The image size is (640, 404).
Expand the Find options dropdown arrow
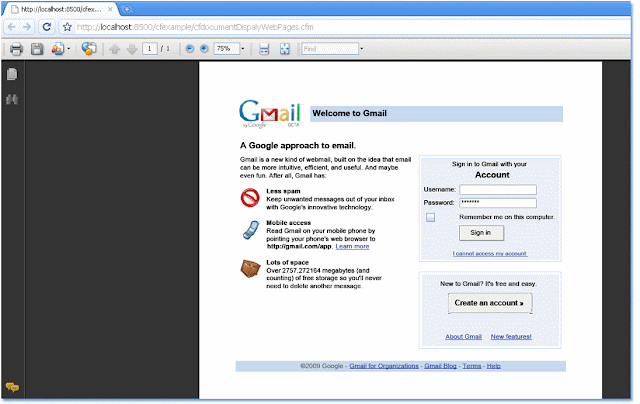[362, 49]
